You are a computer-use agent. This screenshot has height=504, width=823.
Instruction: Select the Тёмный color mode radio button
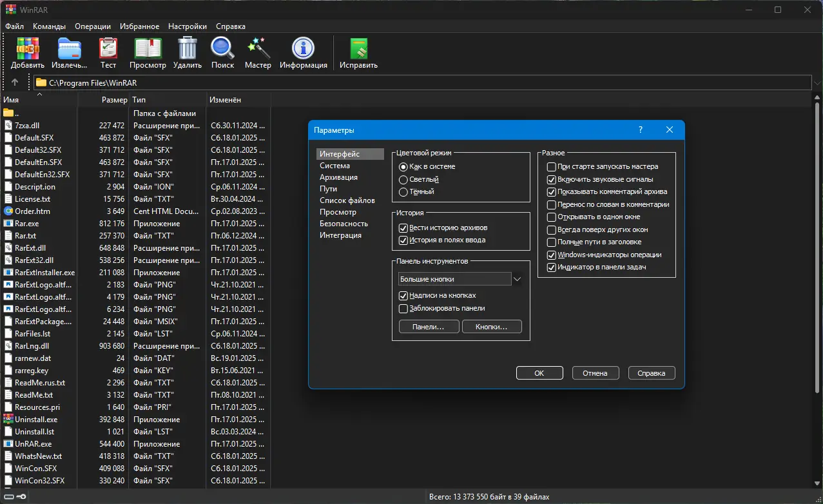pos(403,191)
